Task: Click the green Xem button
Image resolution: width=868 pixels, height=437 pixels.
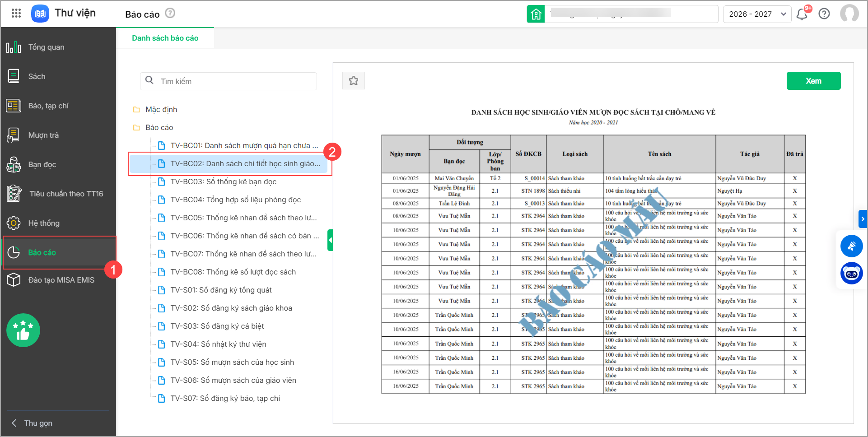Action: [813, 81]
